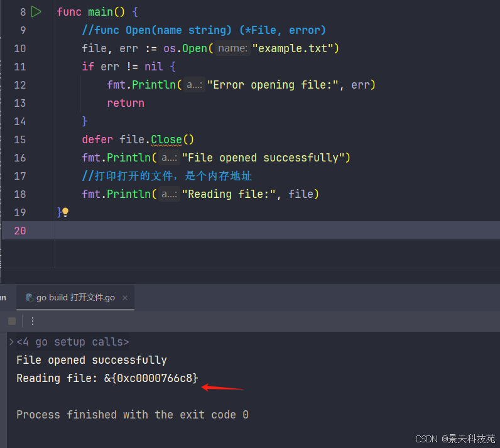The image size is (500, 448).
Task: Close the go build 打开文件.go run tab
Action: click(x=125, y=298)
